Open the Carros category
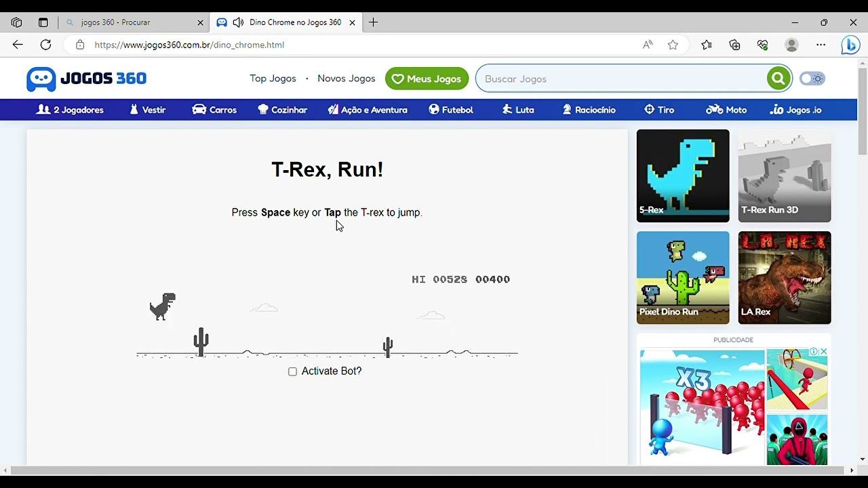Viewport: 868px width, 488px height. coord(214,110)
